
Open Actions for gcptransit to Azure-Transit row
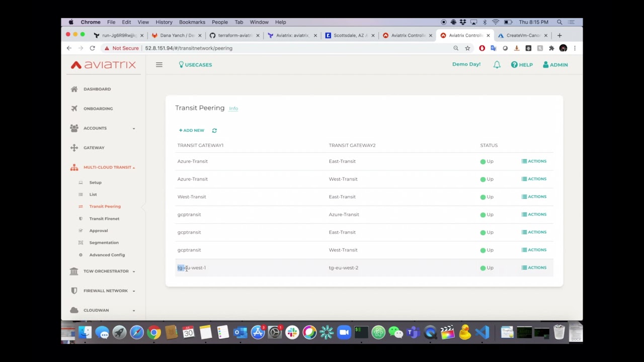pos(534,214)
